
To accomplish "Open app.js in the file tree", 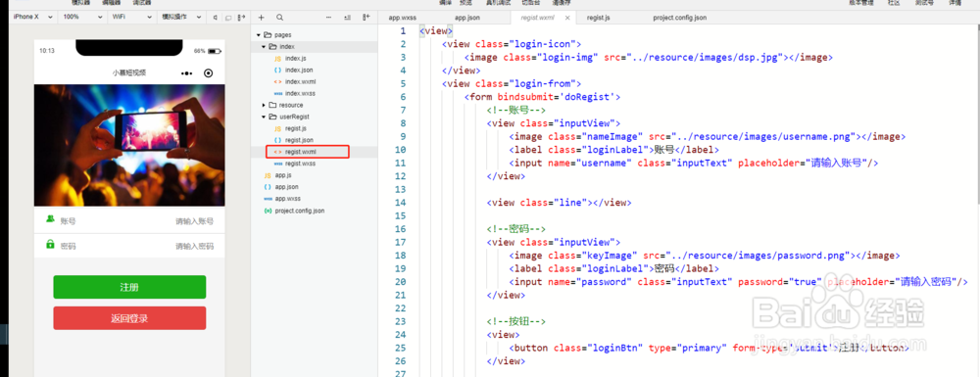I will pyautogui.click(x=283, y=175).
